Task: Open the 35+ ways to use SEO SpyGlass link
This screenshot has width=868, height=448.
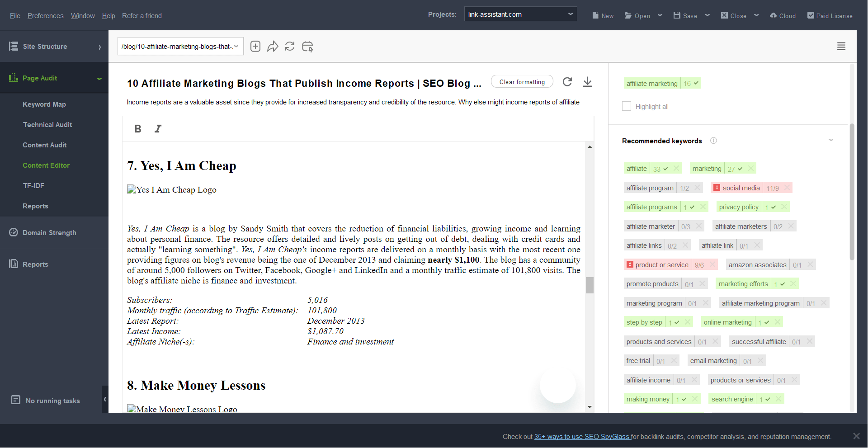Action: click(582, 437)
